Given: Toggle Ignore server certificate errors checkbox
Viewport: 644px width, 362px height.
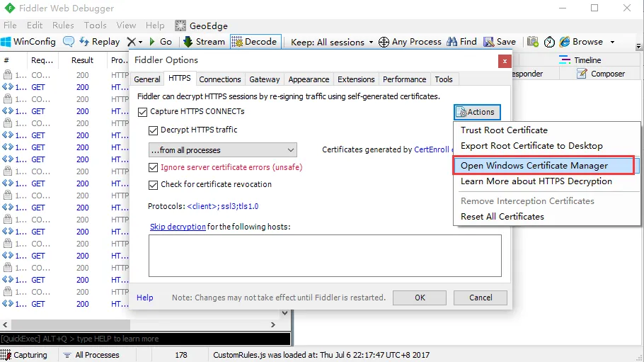Looking at the screenshot, I should [x=153, y=167].
